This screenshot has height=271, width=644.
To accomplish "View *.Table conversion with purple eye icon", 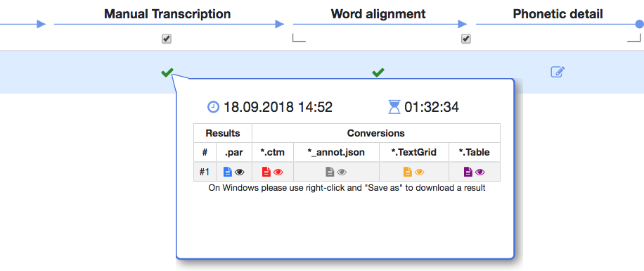I will [x=479, y=172].
